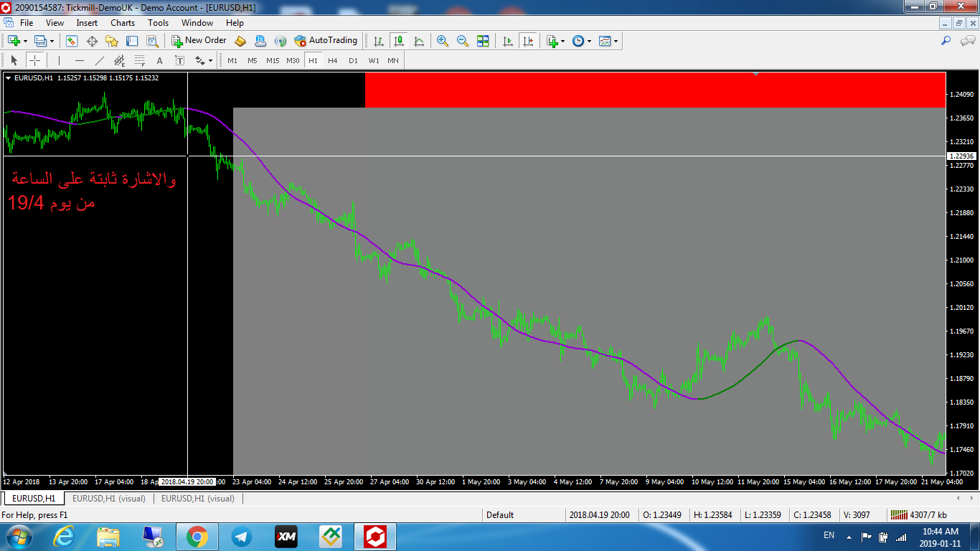Click the New Order button
The height and width of the screenshot is (551, 980).
[x=199, y=41]
